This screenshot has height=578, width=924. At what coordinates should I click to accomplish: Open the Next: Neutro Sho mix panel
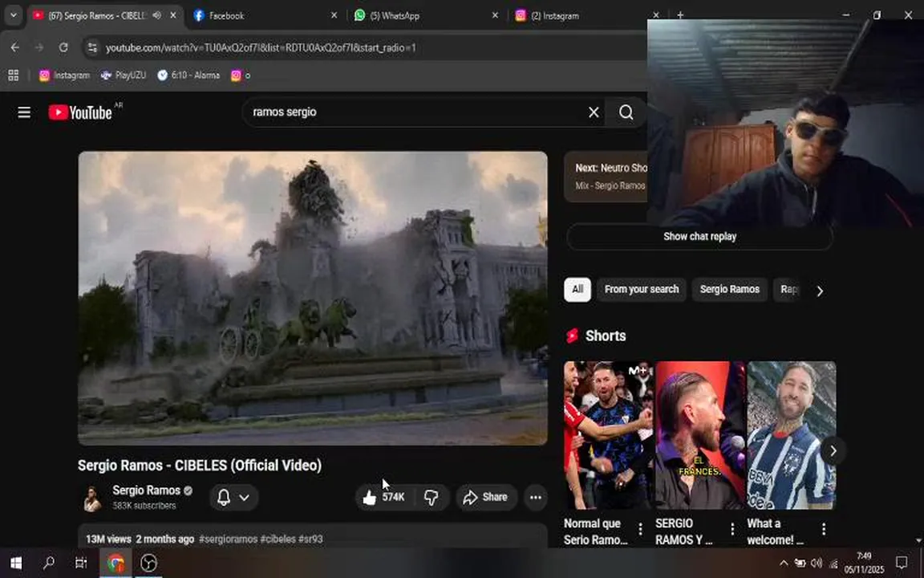[606, 177]
